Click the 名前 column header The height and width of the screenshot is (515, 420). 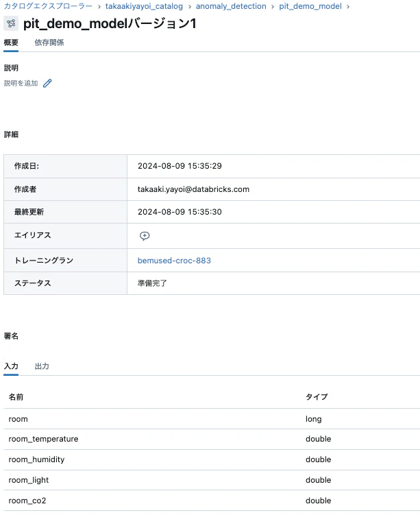(x=16, y=397)
